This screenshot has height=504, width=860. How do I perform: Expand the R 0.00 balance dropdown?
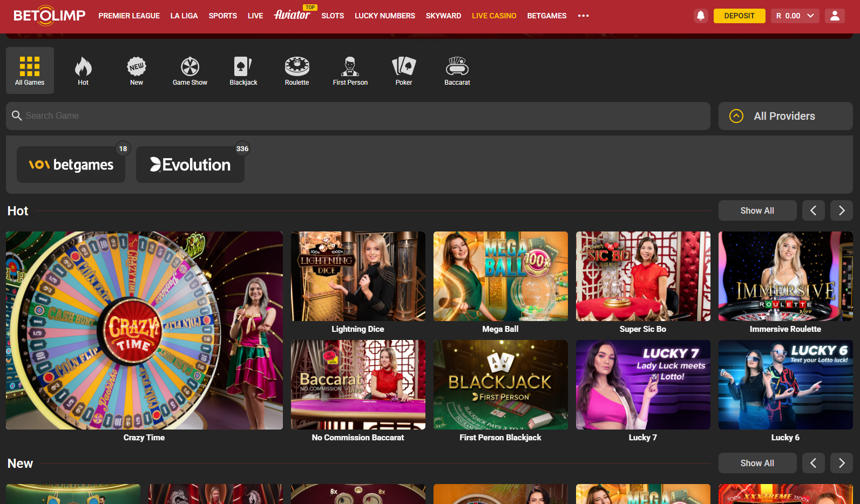pyautogui.click(x=795, y=16)
